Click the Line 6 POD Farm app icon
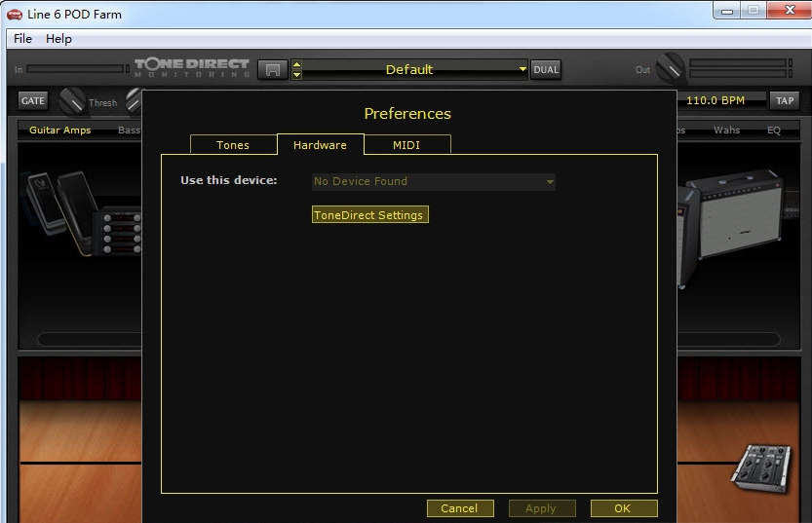Screen dimensions: 812x523 coord(15,15)
